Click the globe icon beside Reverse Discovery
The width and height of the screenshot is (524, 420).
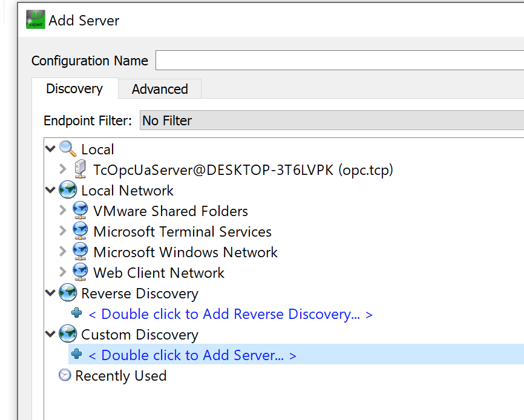[x=68, y=293]
